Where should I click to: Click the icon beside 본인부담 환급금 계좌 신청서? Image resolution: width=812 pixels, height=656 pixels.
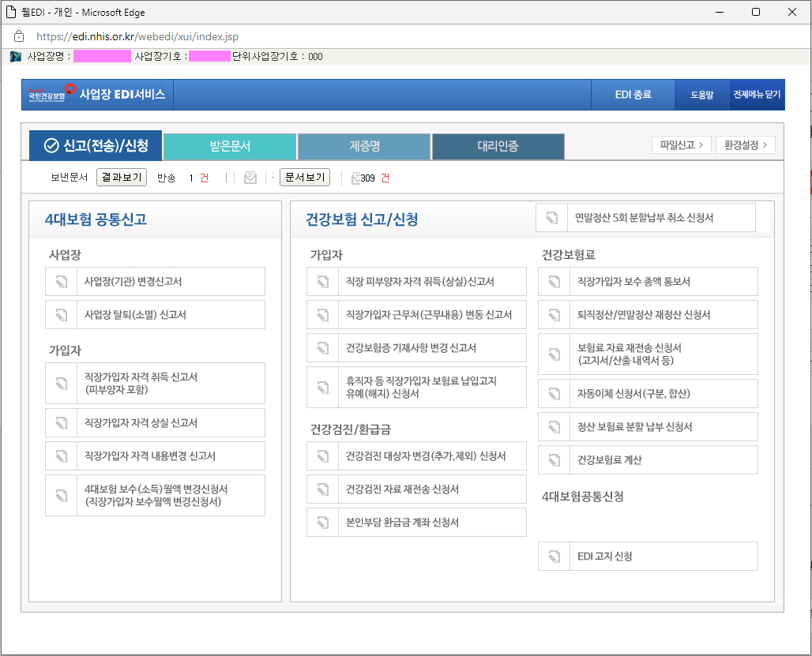coord(322,523)
